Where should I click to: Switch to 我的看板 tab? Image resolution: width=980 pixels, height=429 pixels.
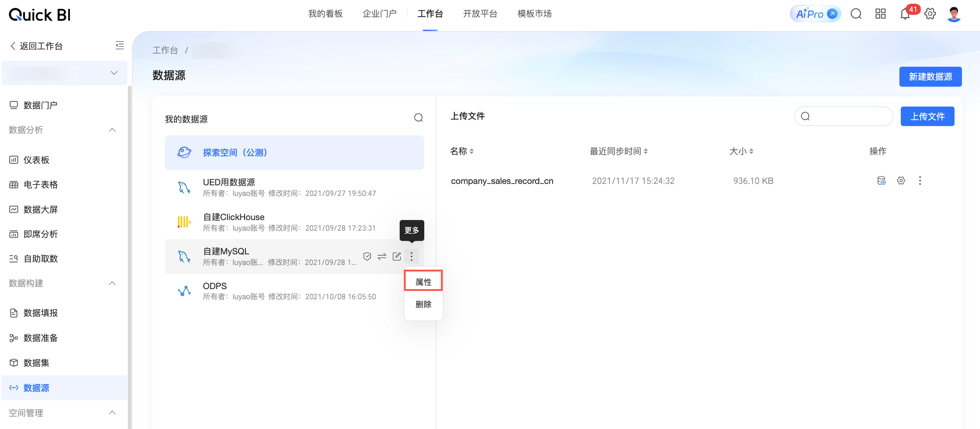(x=326, y=14)
